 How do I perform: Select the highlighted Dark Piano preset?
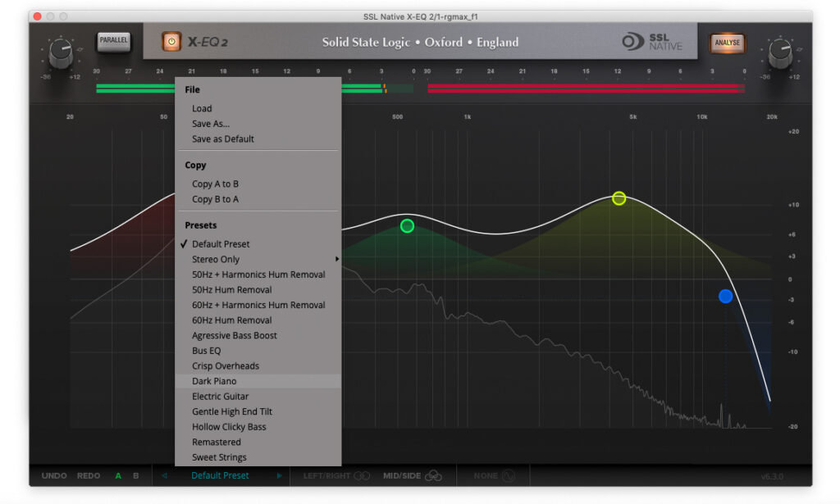[258, 381]
